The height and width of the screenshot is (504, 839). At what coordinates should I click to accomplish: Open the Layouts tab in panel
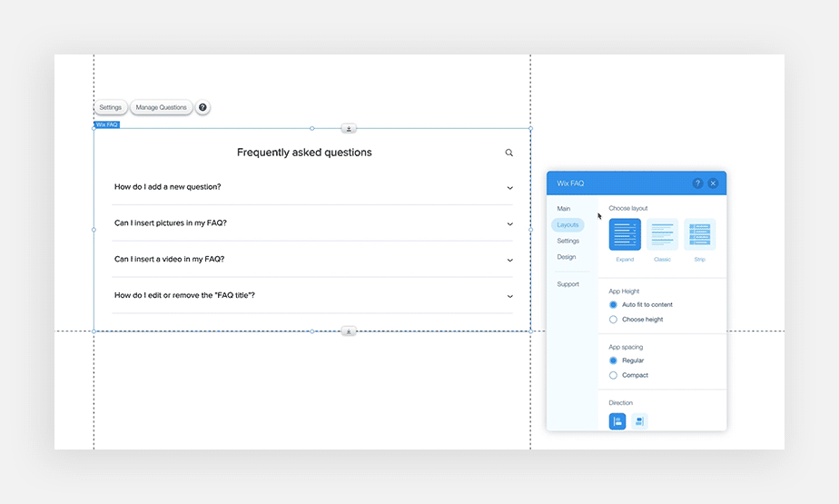(568, 224)
